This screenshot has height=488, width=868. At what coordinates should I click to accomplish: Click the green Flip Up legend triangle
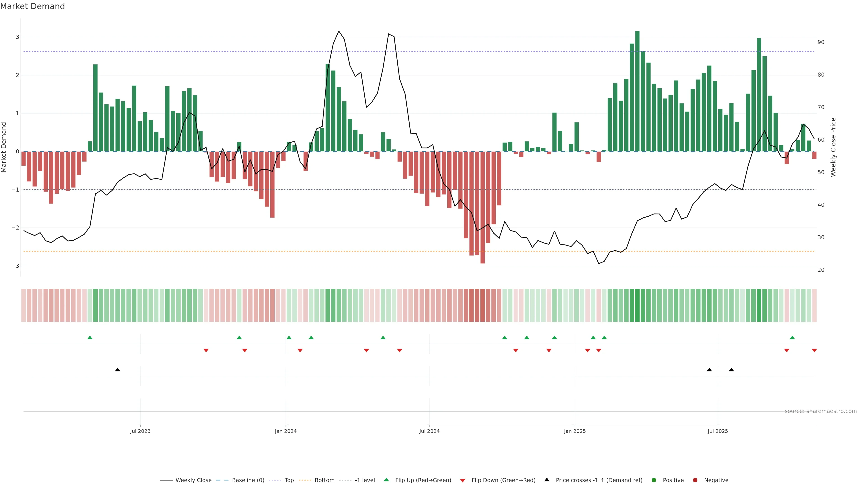coord(386,480)
